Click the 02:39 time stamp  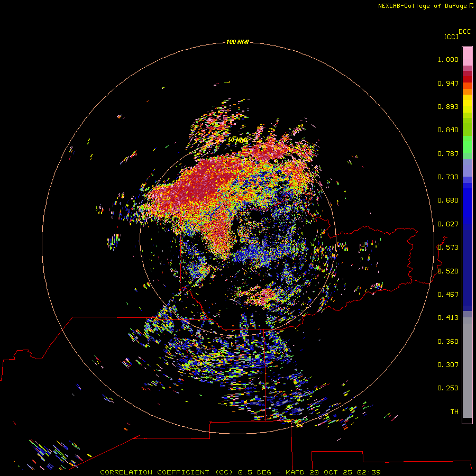[369, 472]
